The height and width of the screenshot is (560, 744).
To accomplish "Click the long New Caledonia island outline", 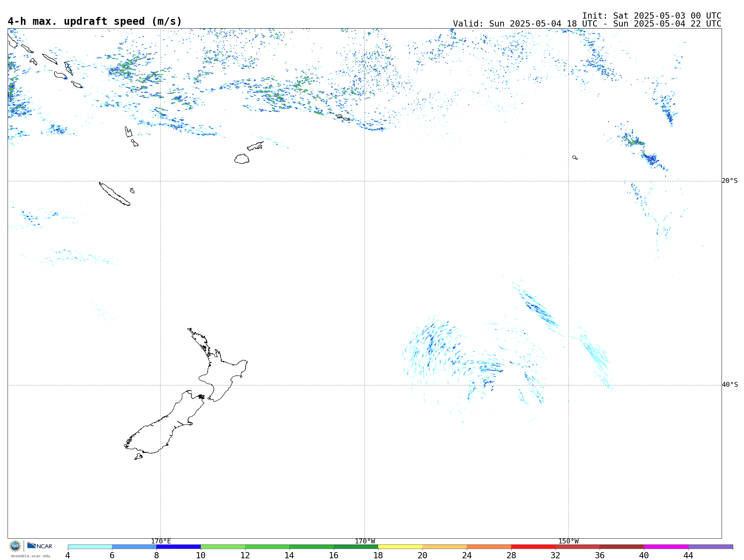I will point(114,194).
